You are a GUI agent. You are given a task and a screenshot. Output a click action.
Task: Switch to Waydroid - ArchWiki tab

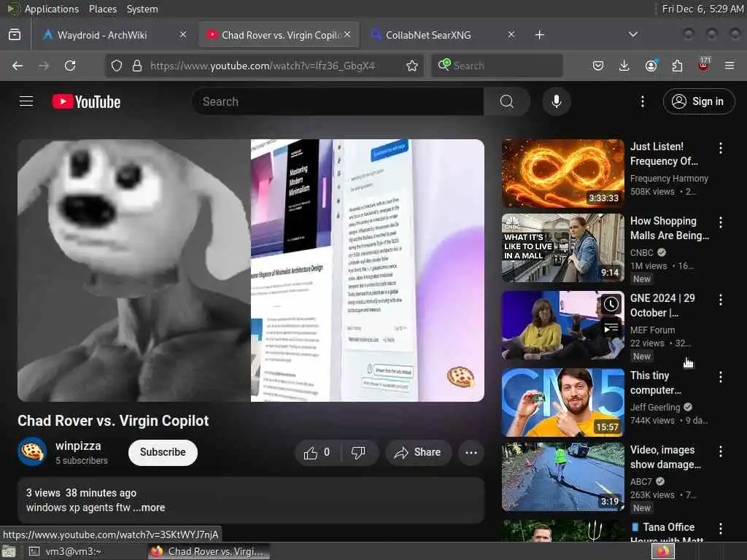tap(108, 35)
